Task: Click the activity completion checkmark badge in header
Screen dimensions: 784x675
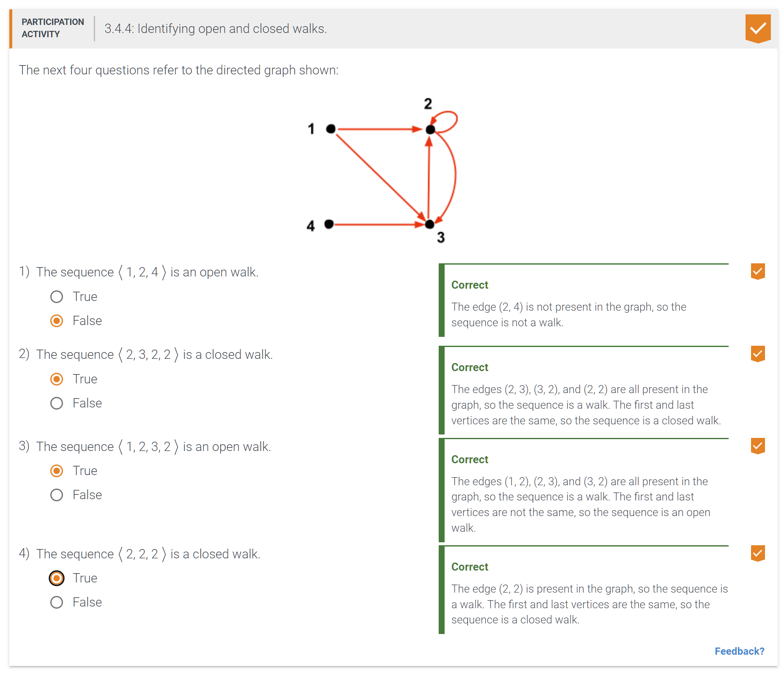Action: [757, 28]
